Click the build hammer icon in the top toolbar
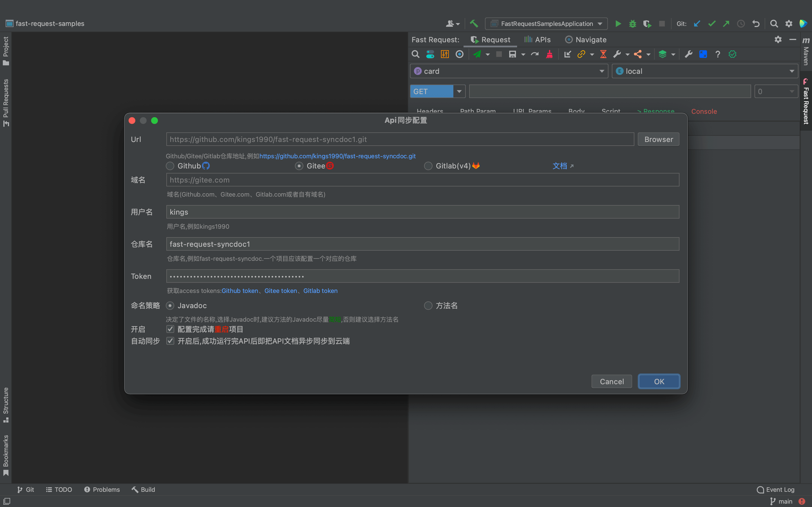Image resolution: width=812 pixels, height=507 pixels. click(474, 24)
